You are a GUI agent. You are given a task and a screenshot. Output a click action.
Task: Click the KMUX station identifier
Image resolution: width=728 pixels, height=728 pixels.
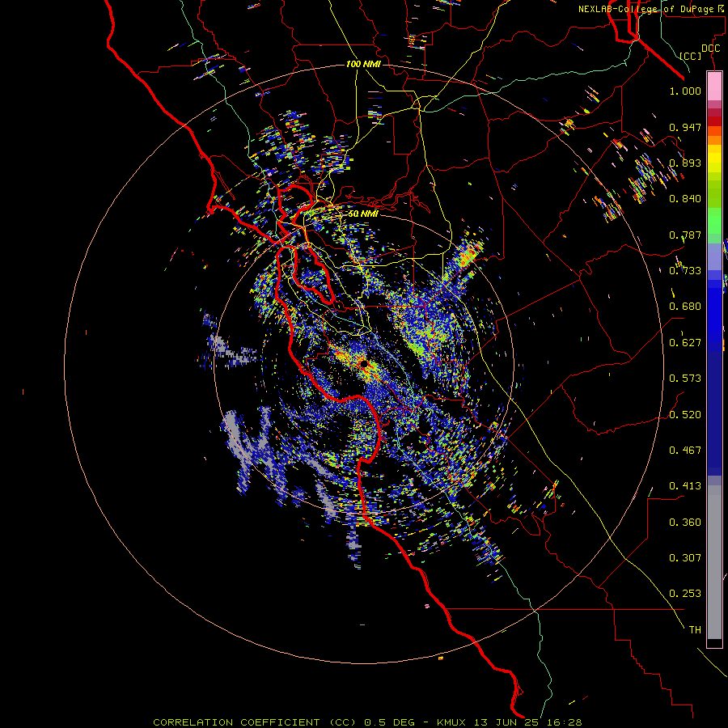point(451,722)
